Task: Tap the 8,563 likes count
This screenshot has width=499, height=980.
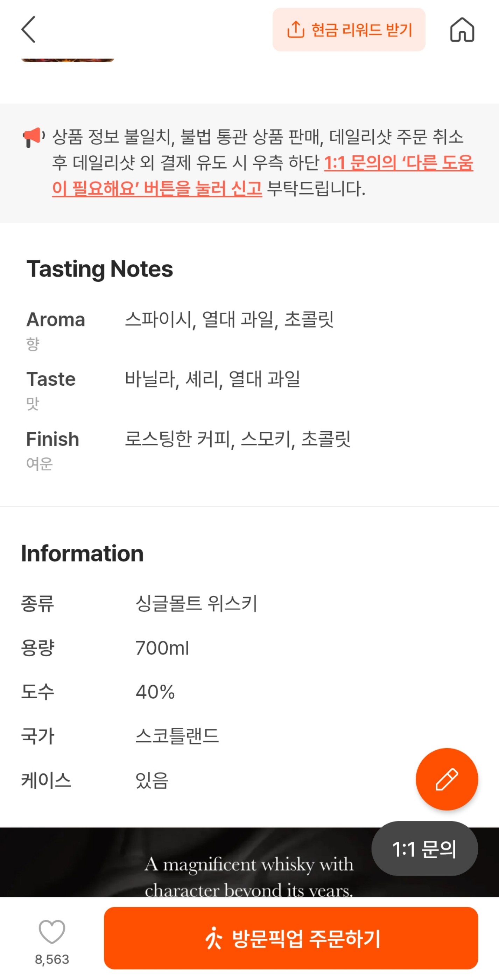Action: click(52, 959)
